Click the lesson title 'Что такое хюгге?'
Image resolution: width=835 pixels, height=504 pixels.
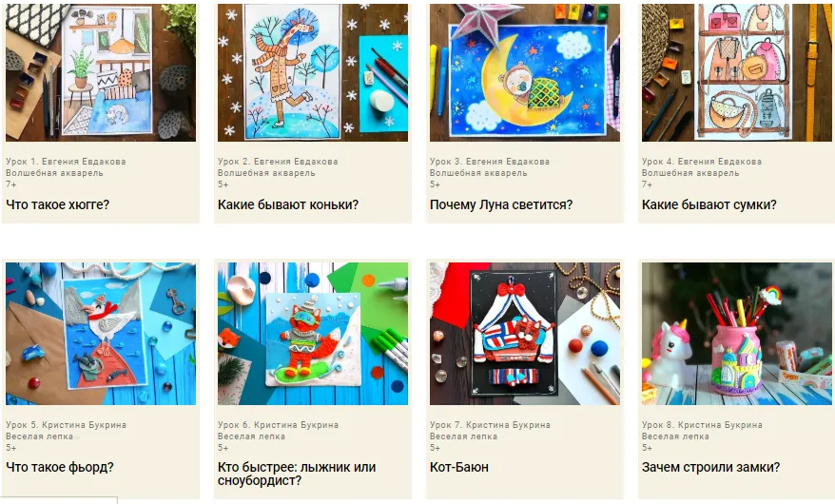pos(57,204)
